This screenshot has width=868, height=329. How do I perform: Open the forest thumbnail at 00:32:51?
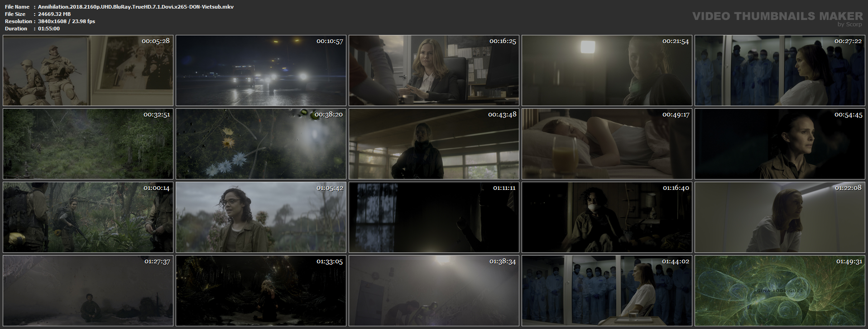click(88, 144)
